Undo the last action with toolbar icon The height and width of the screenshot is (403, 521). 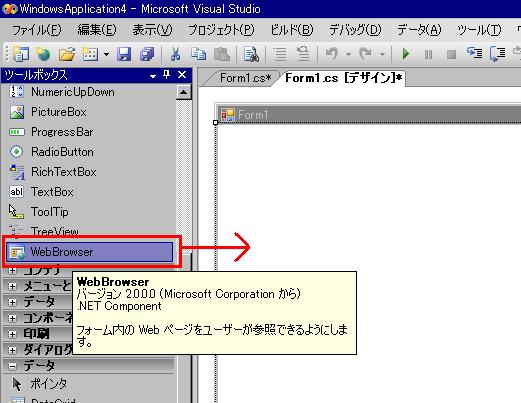tap(332, 54)
